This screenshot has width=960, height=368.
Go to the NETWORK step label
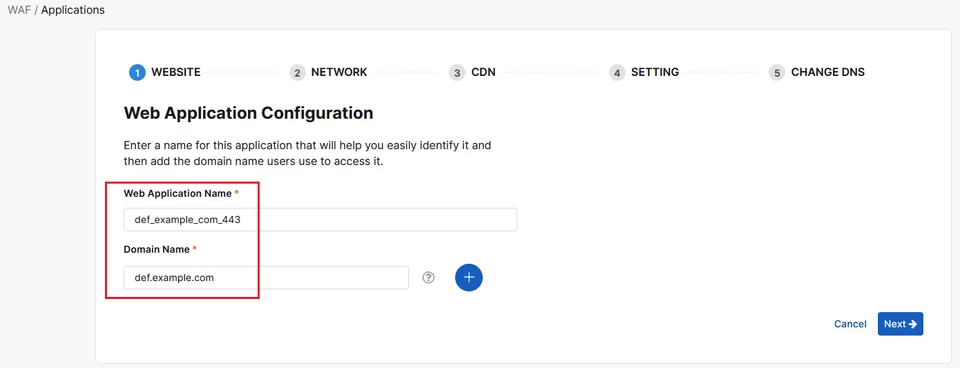339,72
